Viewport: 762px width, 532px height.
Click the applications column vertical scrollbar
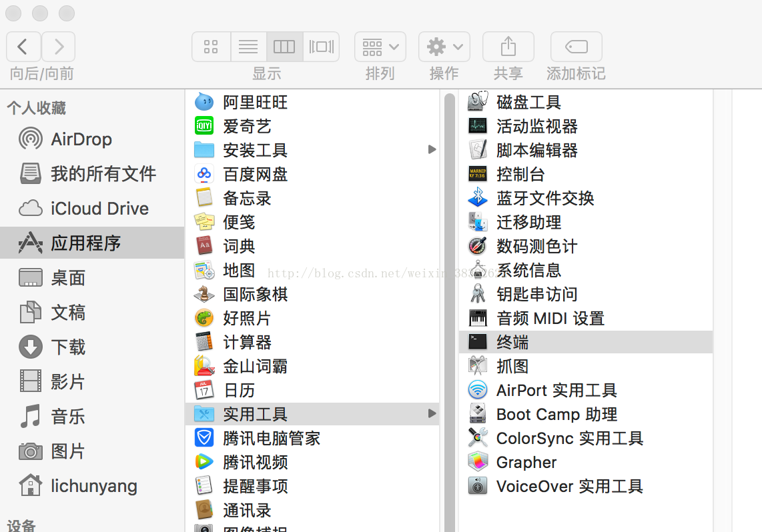tap(450, 313)
